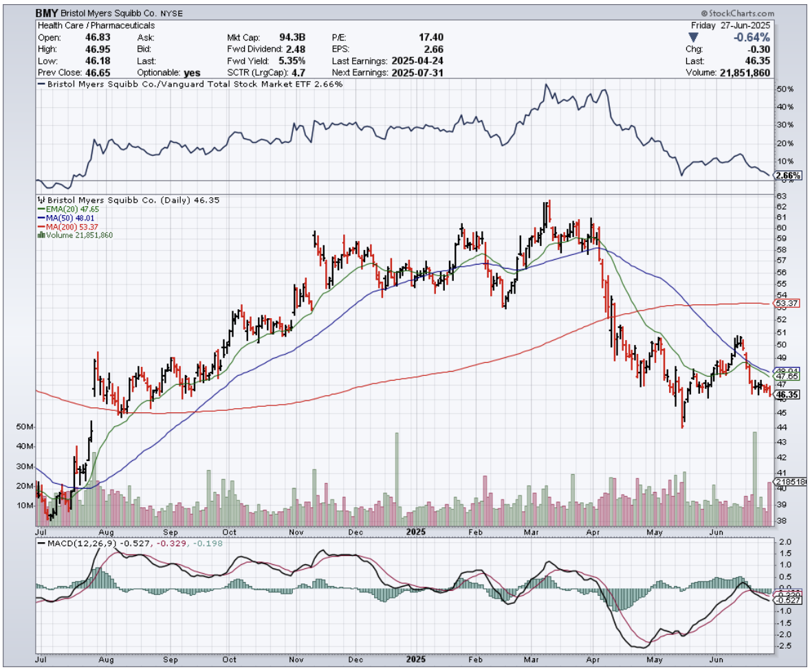Click the Health Care / Pharmaceuticals label
Viewport: 810px width, 672px height.
tap(96, 25)
